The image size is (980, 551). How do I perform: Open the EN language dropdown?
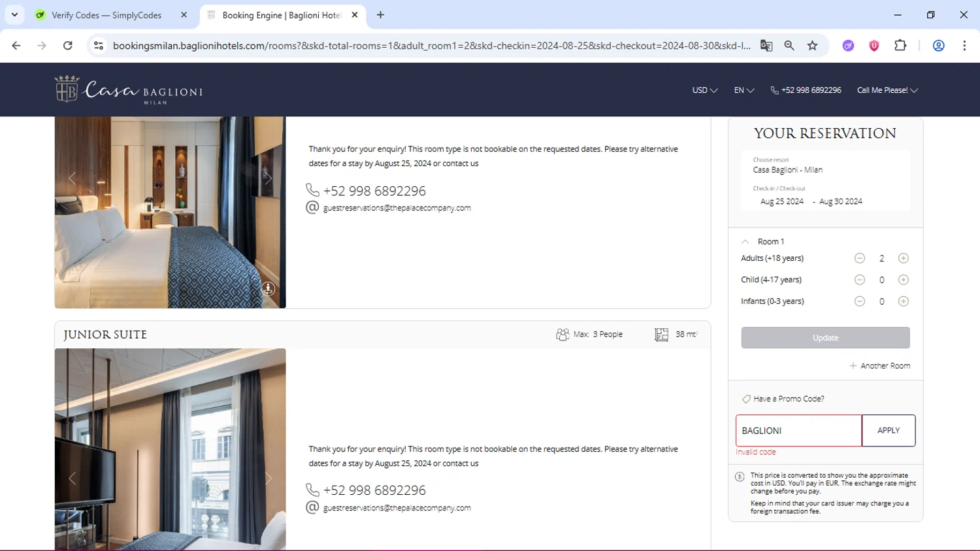tap(744, 90)
